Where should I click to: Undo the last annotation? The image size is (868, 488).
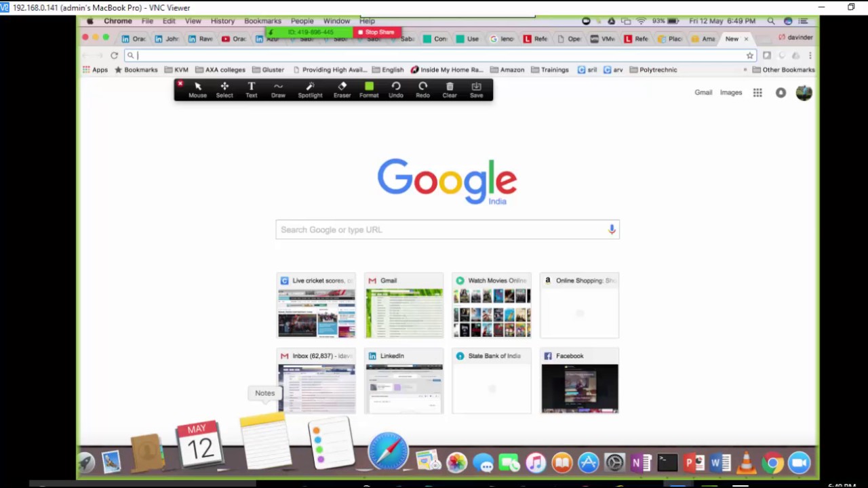point(396,89)
